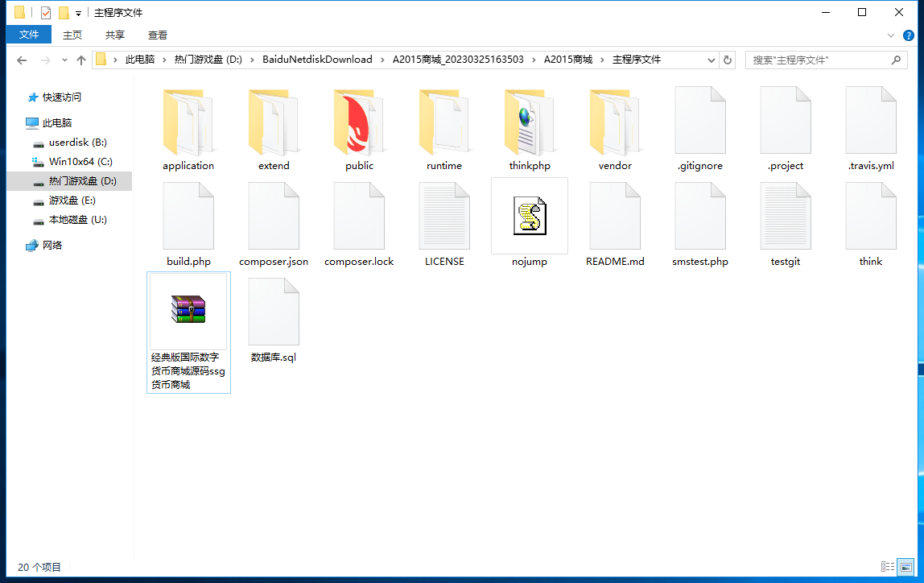Click the Help question mark icon
The height and width of the screenshot is (583, 924).
point(909,35)
